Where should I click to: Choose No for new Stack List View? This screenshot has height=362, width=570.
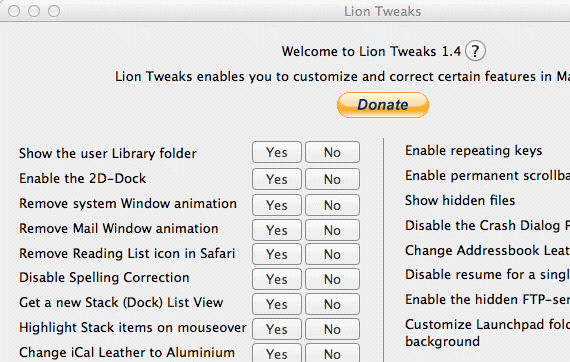click(332, 304)
